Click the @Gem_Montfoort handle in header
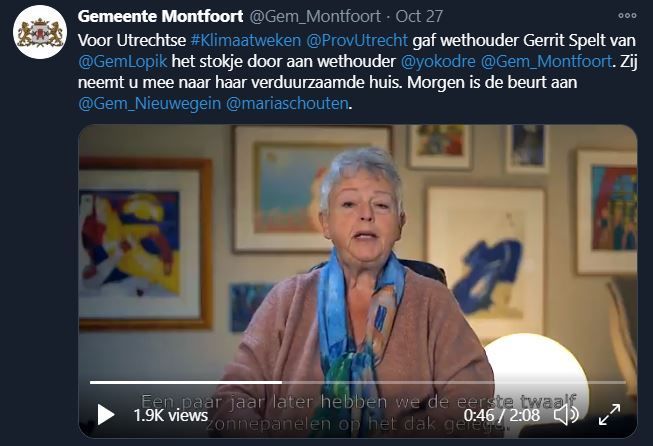653x446 pixels. point(315,16)
